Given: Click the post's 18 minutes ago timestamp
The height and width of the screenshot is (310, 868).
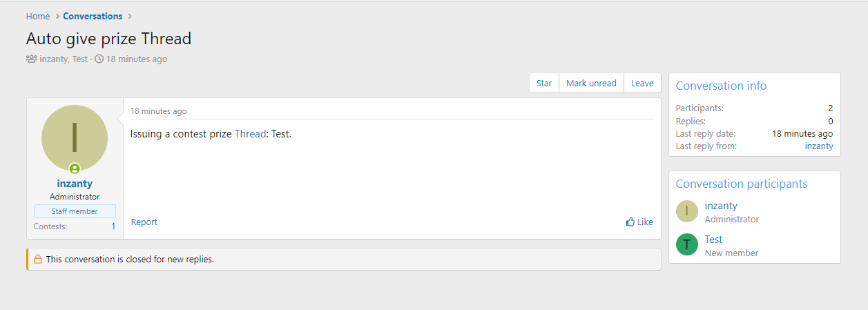Looking at the screenshot, I should point(158,111).
